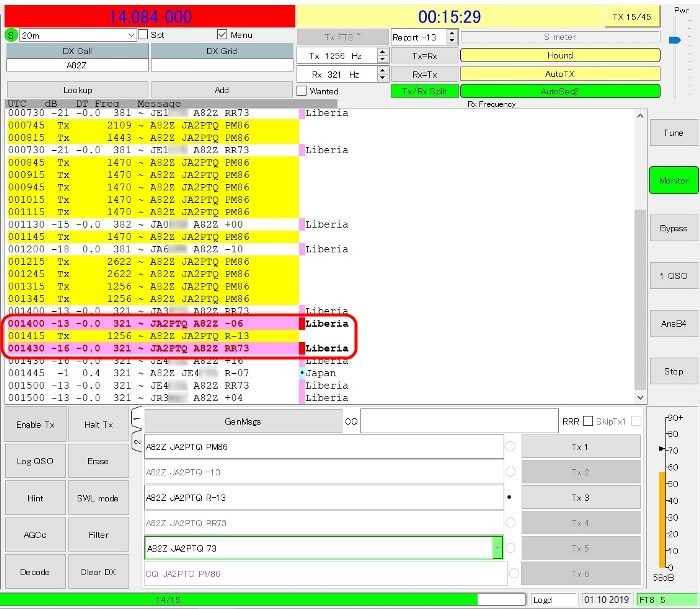Click the Filter button
The image size is (700, 609).
(99, 535)
